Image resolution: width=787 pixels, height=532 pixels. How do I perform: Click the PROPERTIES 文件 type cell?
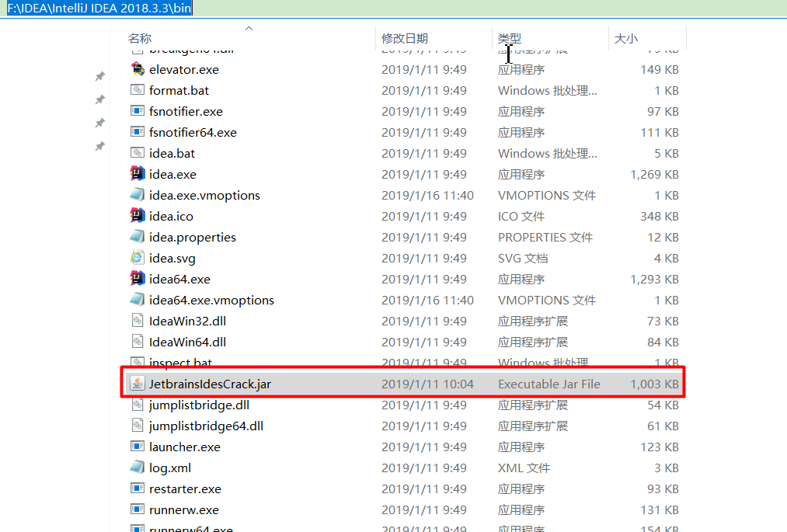(545, 237)
